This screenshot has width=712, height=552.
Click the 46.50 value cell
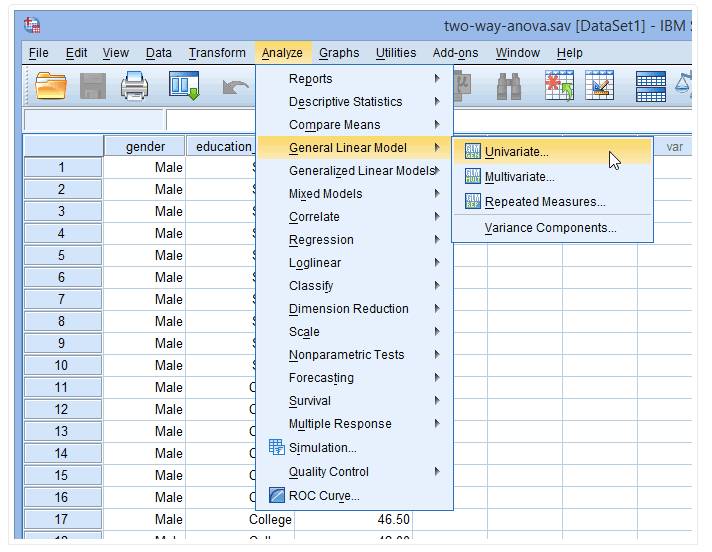(353, 519)
